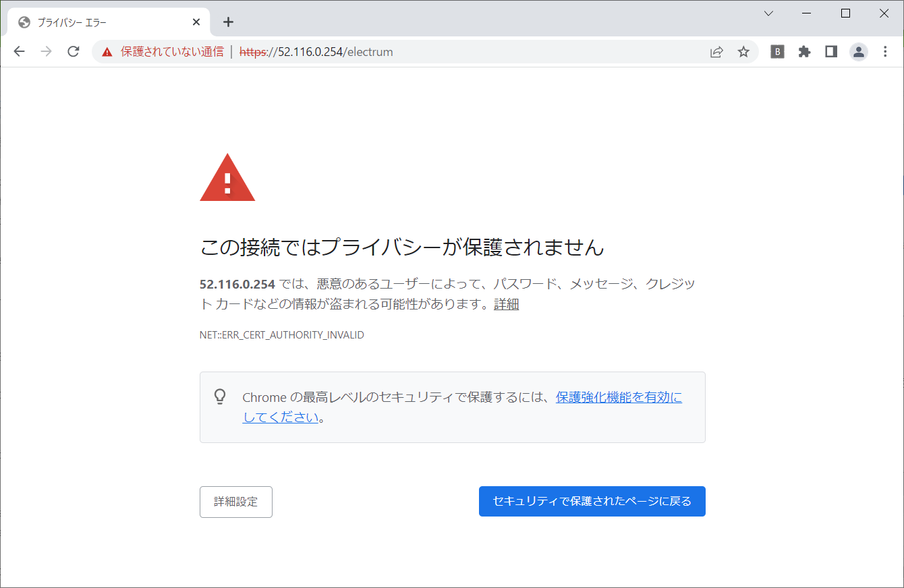Viewport: 904px width, 588px height.
Task: Click the forward navigation arrow
Action: (46, 52)
